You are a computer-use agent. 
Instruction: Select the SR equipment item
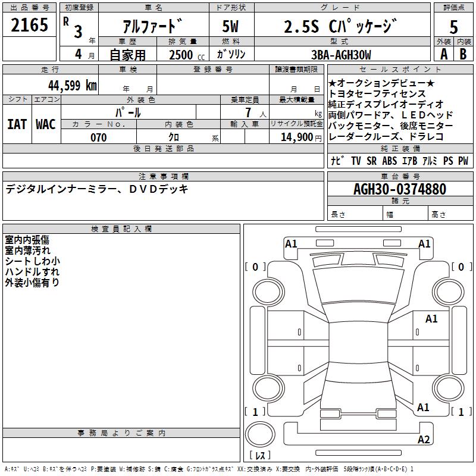click(371, 161)
